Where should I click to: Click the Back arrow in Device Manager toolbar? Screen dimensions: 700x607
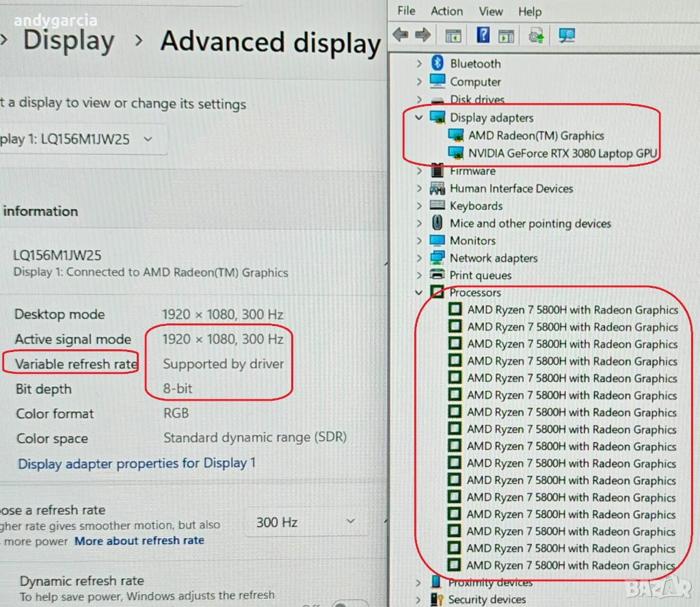click(x=401, y=36)
